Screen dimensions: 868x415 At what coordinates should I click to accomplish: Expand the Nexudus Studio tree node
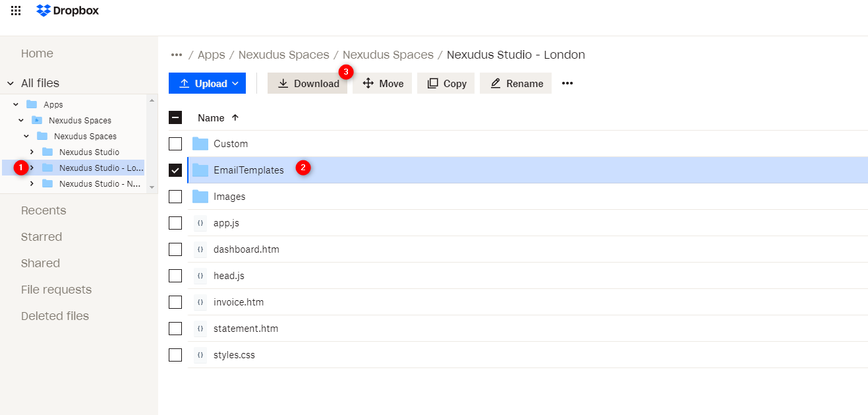tap(32, 152)
